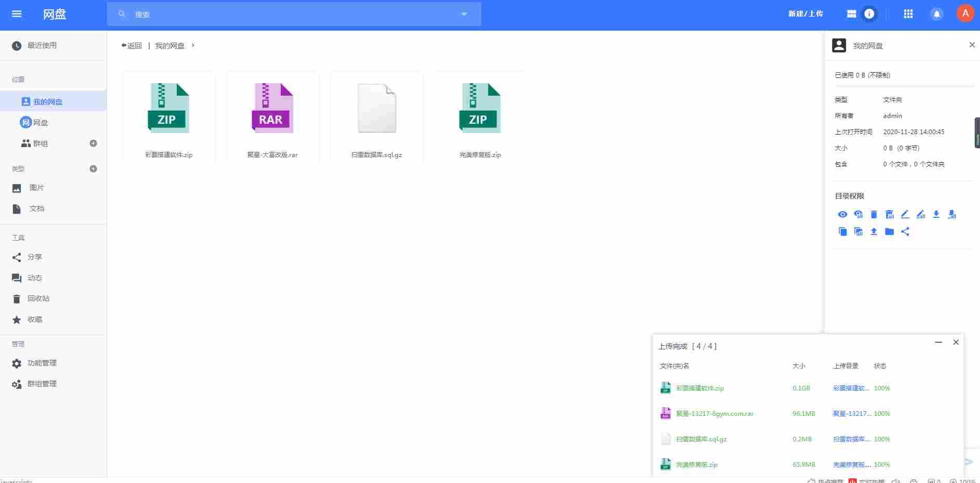The height and width of the screenshot is (483, 980).
Task: Click the 0.1GB size value in the upload list
Action: pos(801,388)
